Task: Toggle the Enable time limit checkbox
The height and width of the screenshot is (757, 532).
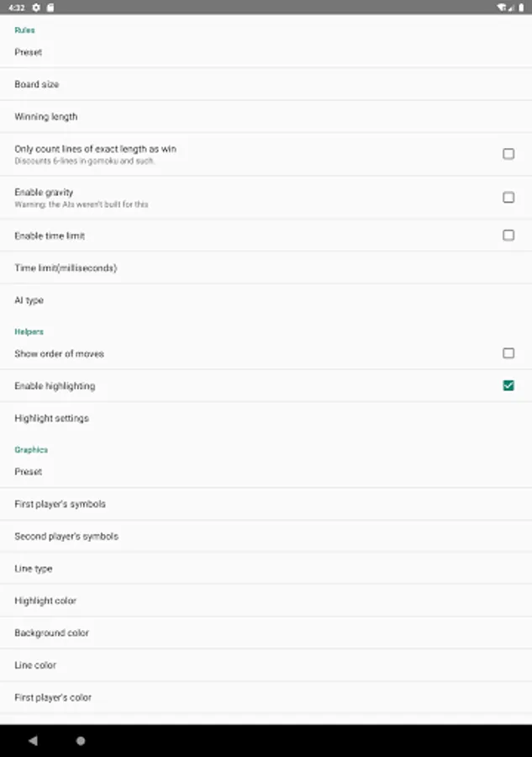Action: [508, 236]
